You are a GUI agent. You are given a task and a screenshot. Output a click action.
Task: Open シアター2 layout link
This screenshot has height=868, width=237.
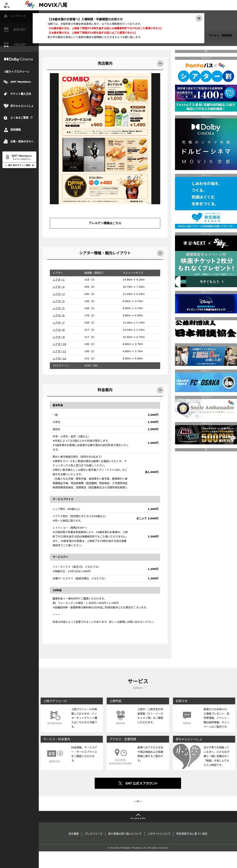59,287
